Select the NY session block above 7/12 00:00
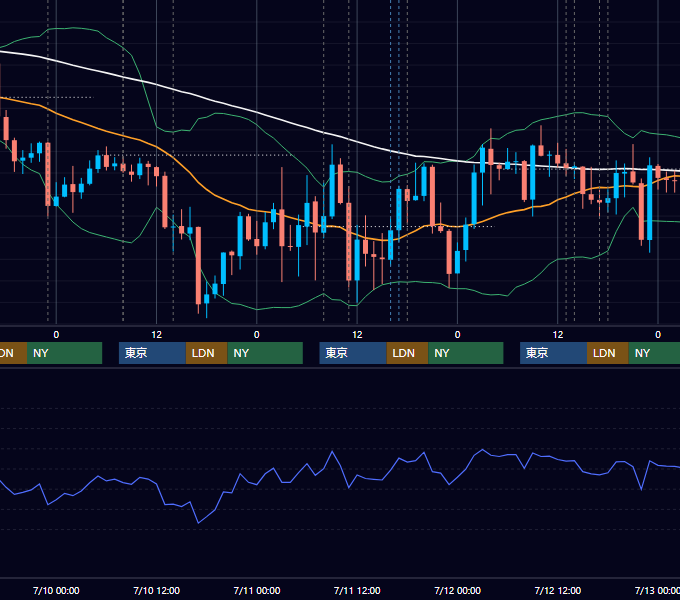This screenshot has height=600, width=680. [466, 353]
